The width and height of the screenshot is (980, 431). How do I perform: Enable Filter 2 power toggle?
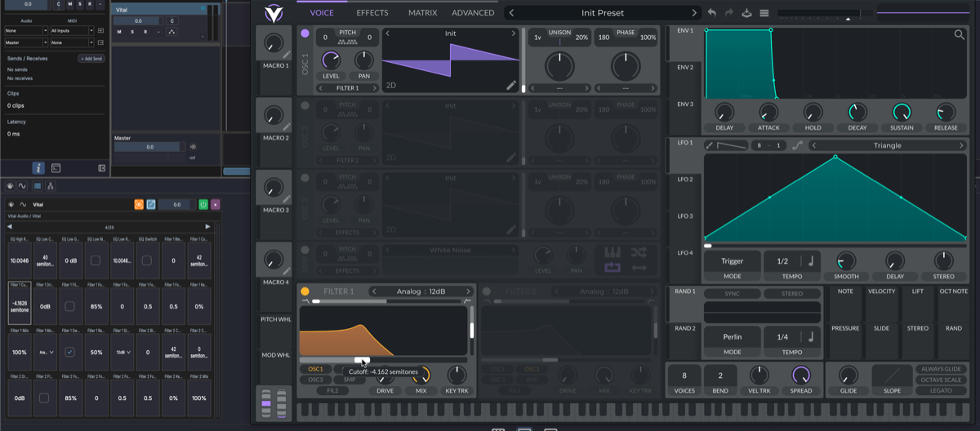pos(487,291)
